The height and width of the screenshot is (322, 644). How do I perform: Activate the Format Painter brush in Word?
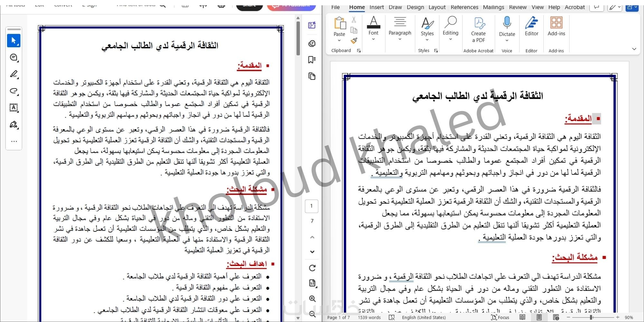(354, 41)
